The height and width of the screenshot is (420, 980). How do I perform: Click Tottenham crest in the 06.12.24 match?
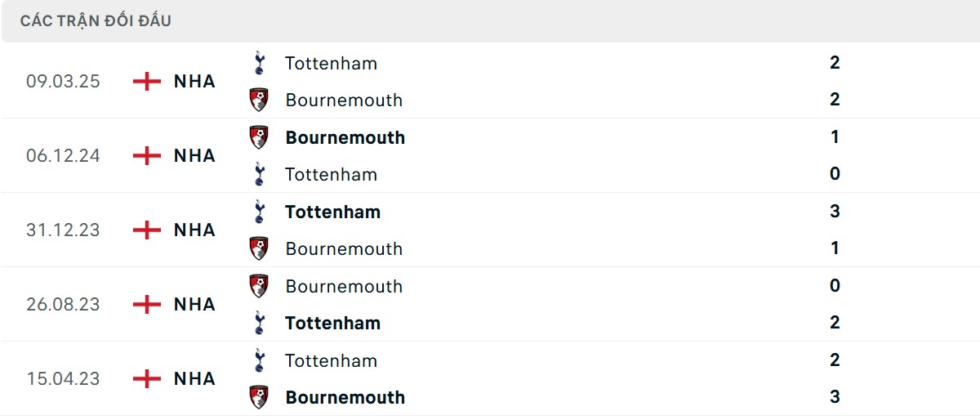coord(259,174)
